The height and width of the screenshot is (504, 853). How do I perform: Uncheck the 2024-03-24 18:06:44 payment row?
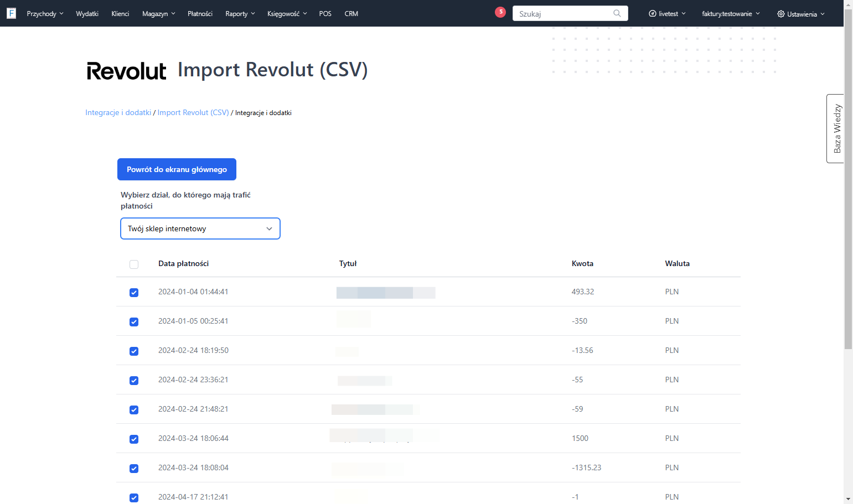tap(134, 439)
